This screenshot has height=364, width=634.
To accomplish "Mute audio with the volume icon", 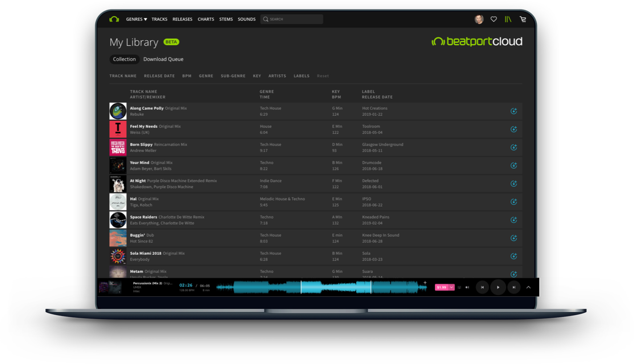I will pos(467,287).
